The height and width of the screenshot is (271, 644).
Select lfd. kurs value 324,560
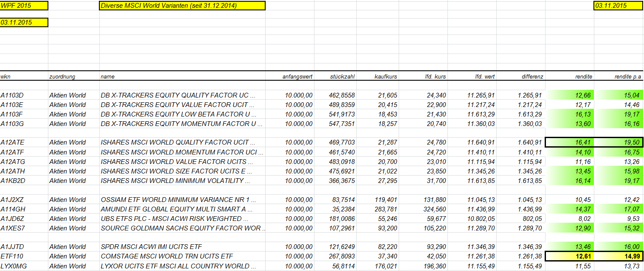tap(423, 209)
